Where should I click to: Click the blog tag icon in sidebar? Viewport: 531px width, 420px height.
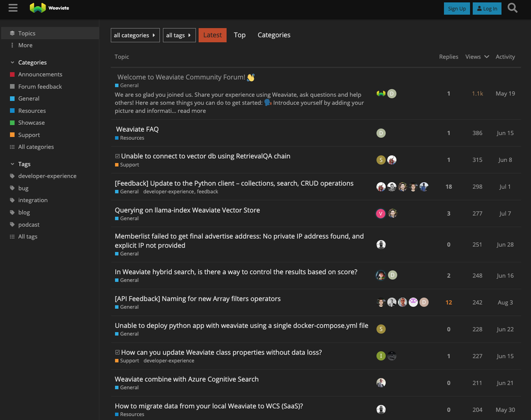[x=12, y=212]
